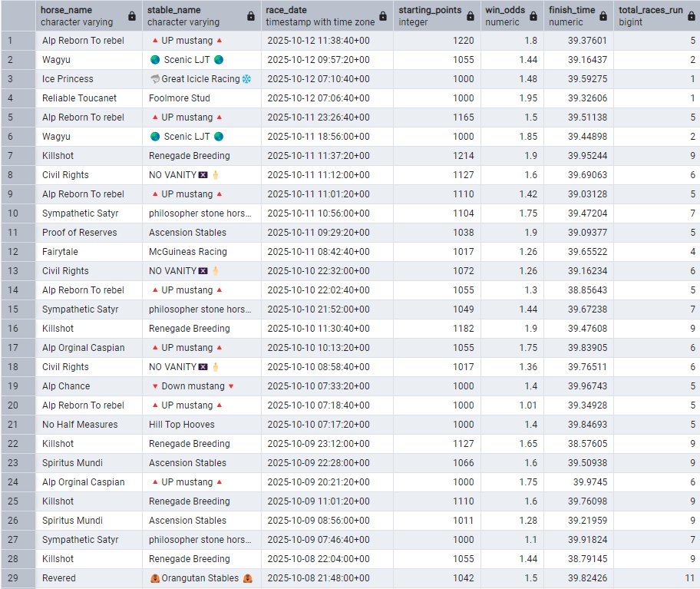Click the red up-arrow icon beside UP mustang
The image size is (700, 589).
[154, 40]
